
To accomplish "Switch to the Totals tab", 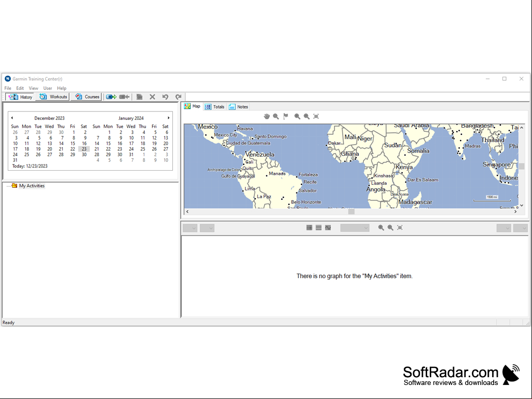I will [x=214, y=106].
